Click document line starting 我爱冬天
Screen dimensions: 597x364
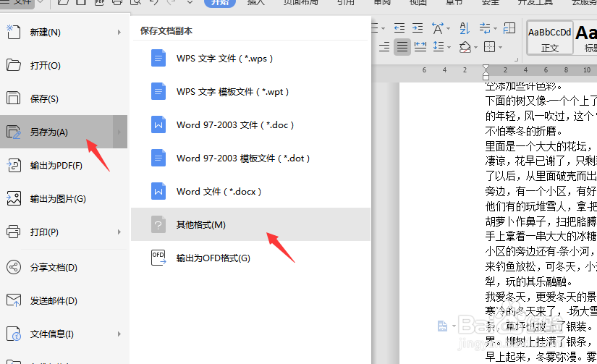541,297
